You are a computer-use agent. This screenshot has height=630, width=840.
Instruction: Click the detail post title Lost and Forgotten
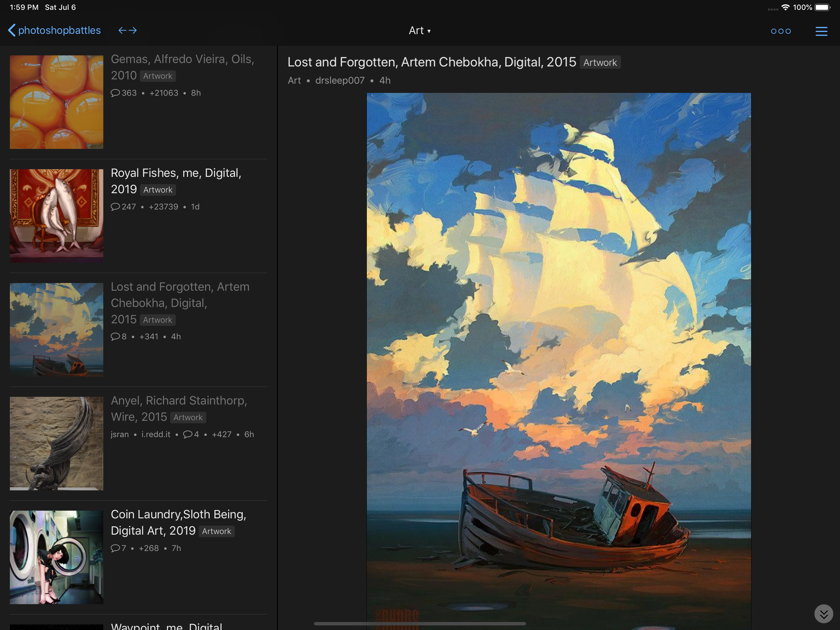432,62
